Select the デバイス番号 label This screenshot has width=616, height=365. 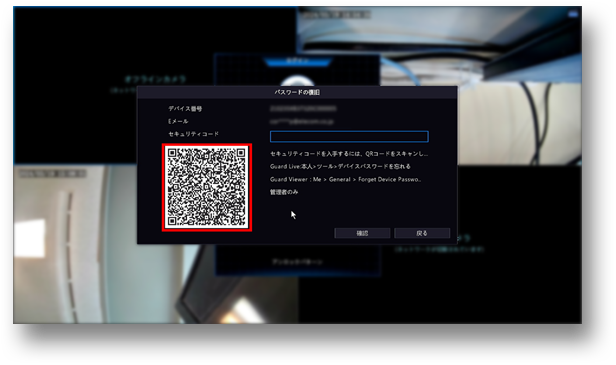pos(185,109)
